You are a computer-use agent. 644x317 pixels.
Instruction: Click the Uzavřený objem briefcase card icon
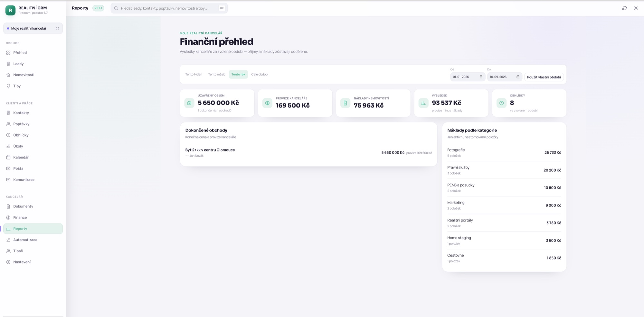[189, 103]
